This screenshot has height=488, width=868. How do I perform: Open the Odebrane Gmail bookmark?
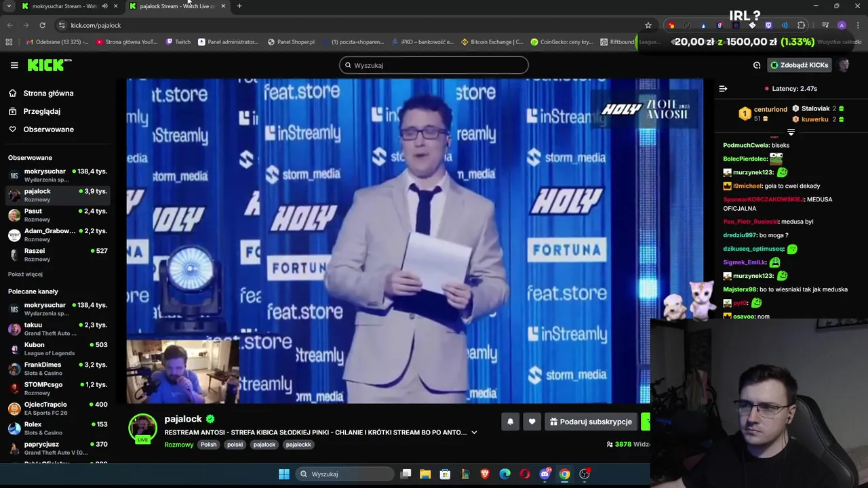(58, 42)
